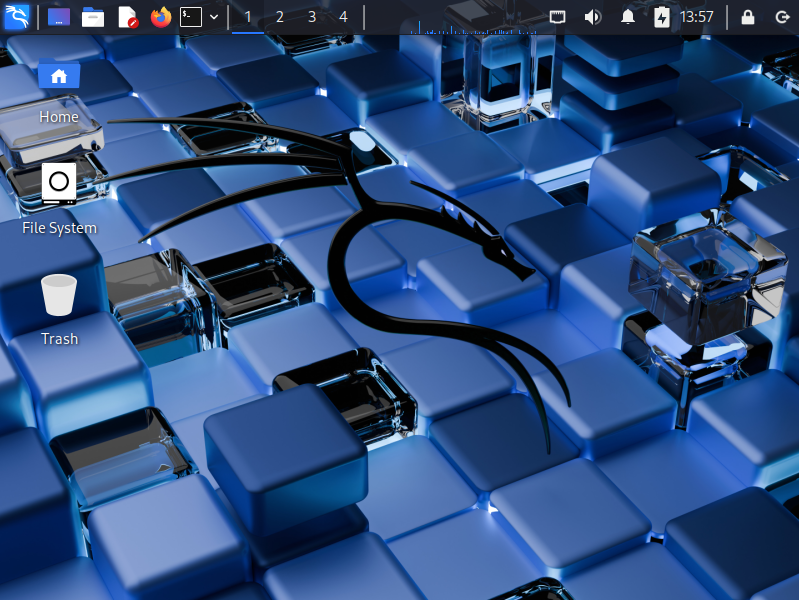Open the text editor launcher icon
Viewport: 799px width, 600px height.
point(127,17)
